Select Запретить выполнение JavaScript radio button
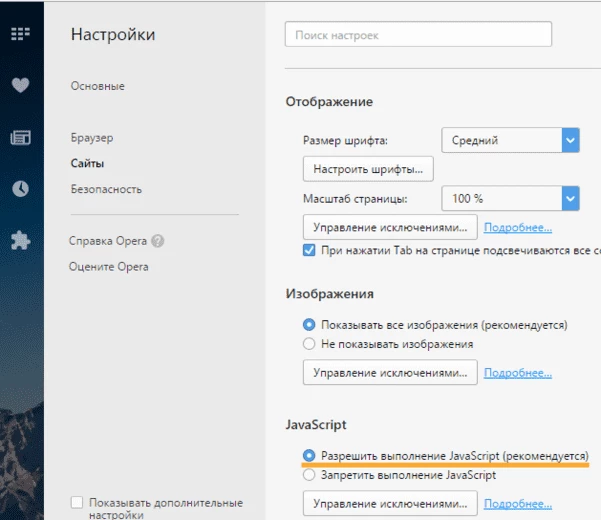 (x=309, y=475)
